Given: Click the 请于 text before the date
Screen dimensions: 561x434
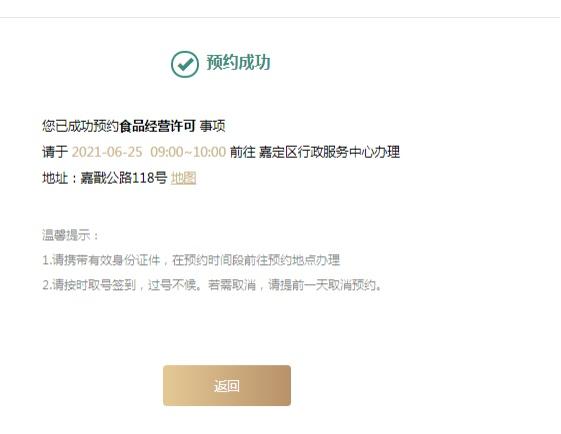Looking at the screenshot, I should 55,152.
